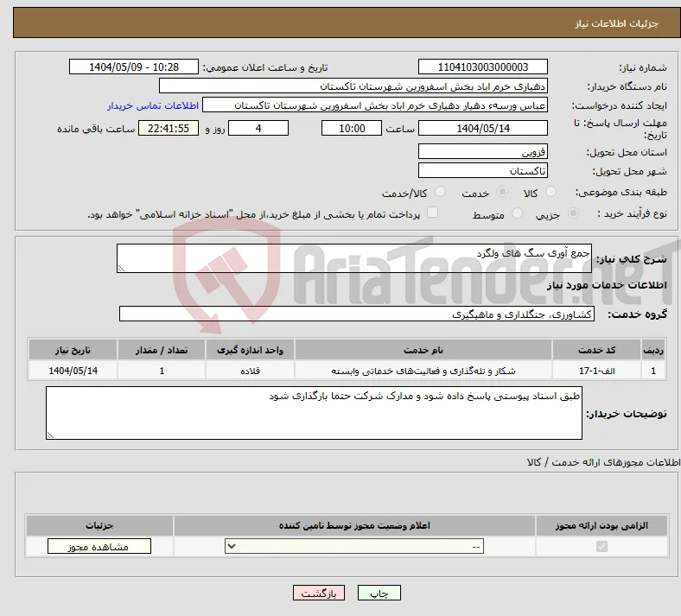Viewport: 681px width, 616px height.
Task: Click the quantity cell 1 in the services table
Action: 162,371
